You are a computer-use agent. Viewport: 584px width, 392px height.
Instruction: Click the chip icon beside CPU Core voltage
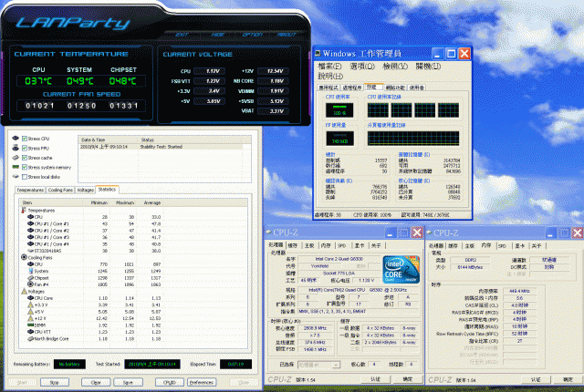coord(30,298)
